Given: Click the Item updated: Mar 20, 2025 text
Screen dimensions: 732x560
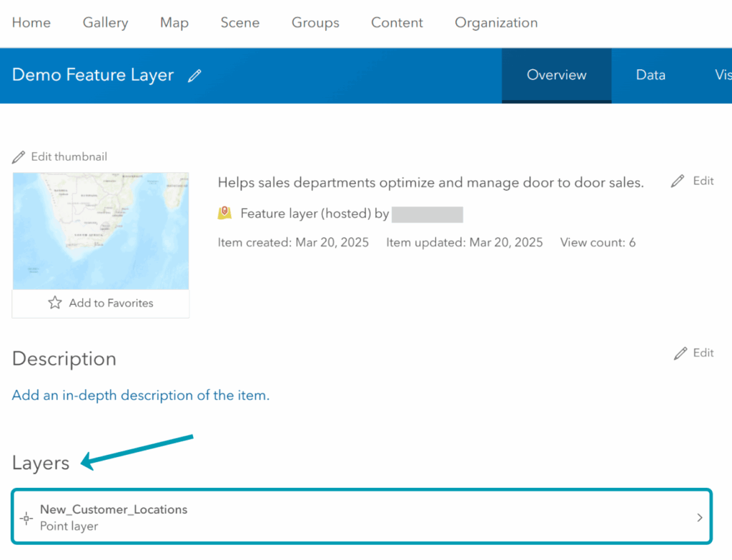Looking at the screenshot, I should [464, 243].
